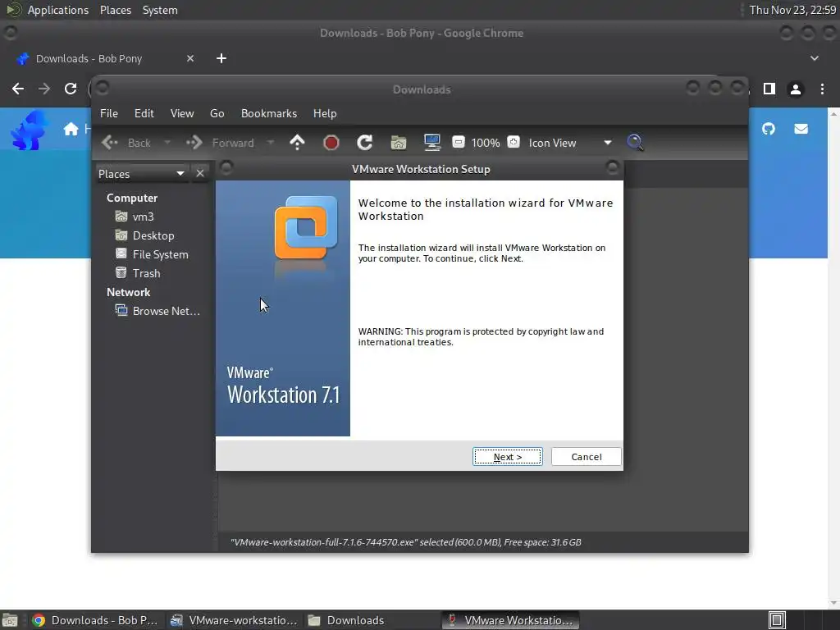Viewport: 840px width, 630px height.
Task: Switch to VMware-workstatio... taskbar item
Action: [x=234, y=620]
